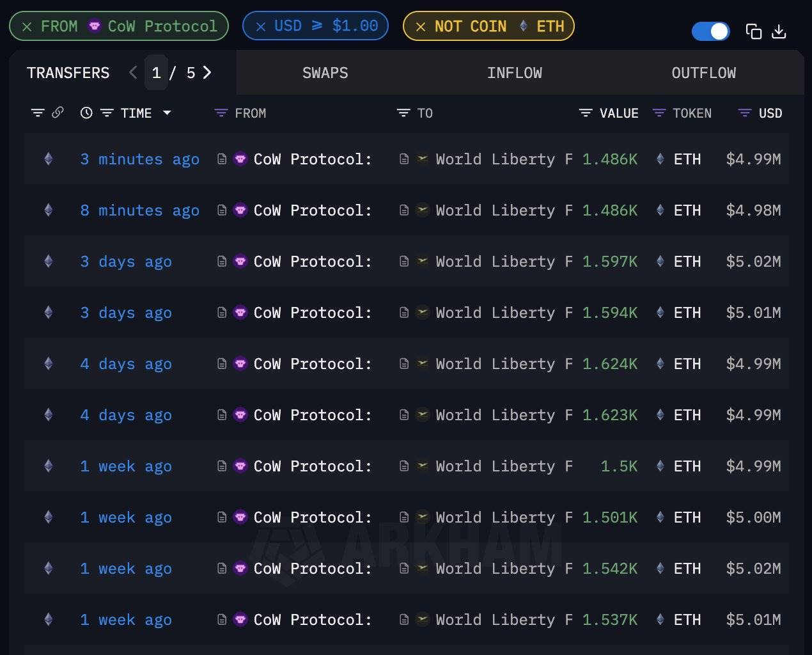The width and height of the screenshot is (812, 655).
Task: Switch to the SWAPS tab
Action: point(325,73)
